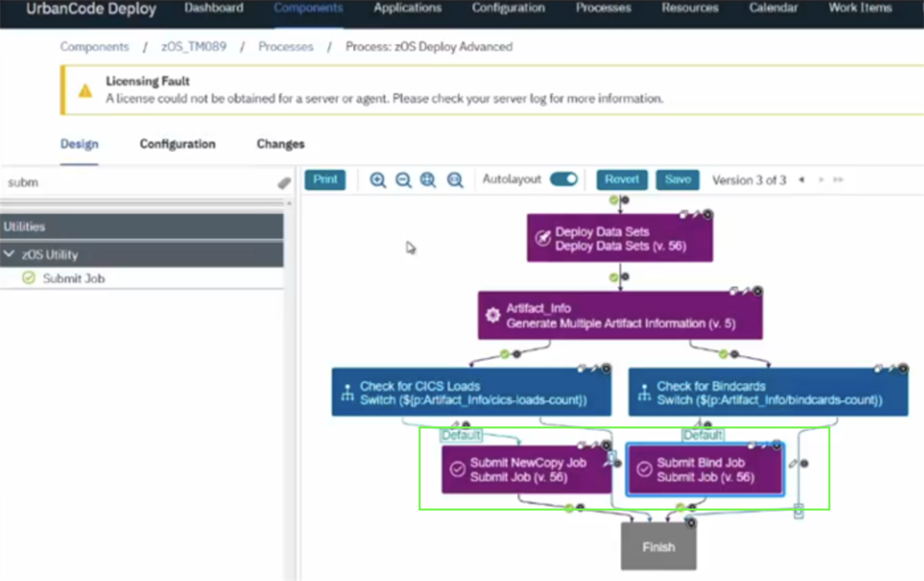This screenshot has width=924, height=581.
Task: Click inside the subm search field
Action: [x=115, y=182]
